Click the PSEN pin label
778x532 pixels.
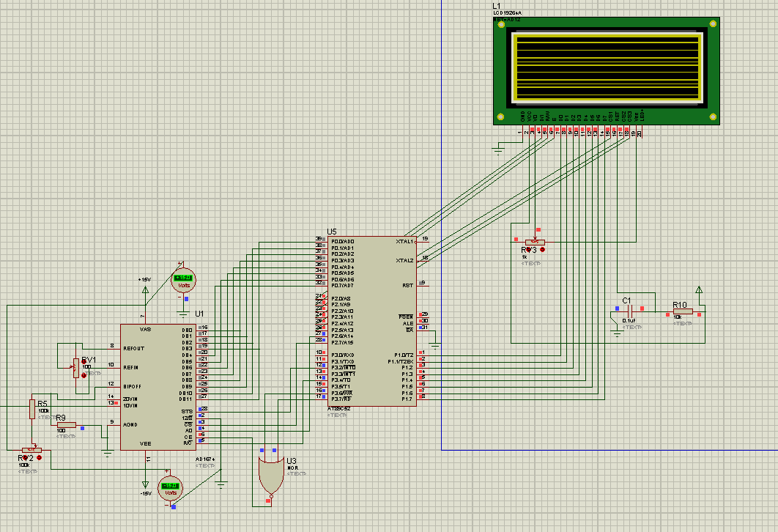coord(406,317)
